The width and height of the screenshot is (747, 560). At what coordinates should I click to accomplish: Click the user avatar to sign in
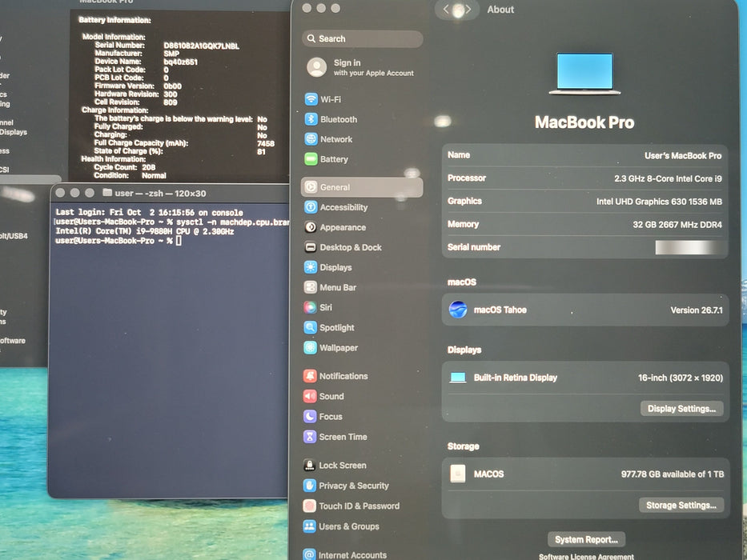[317, 67]
